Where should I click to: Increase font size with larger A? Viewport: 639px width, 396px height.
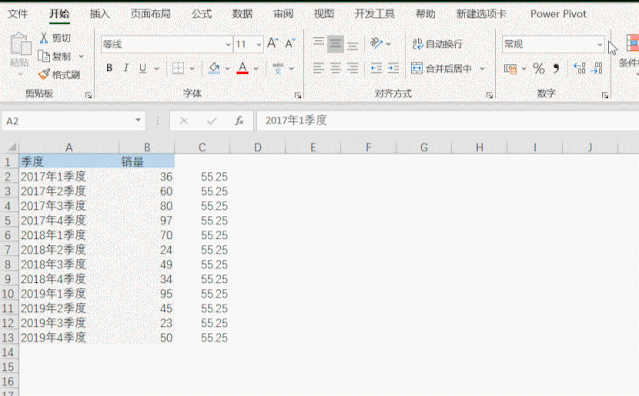click(273, 43)
